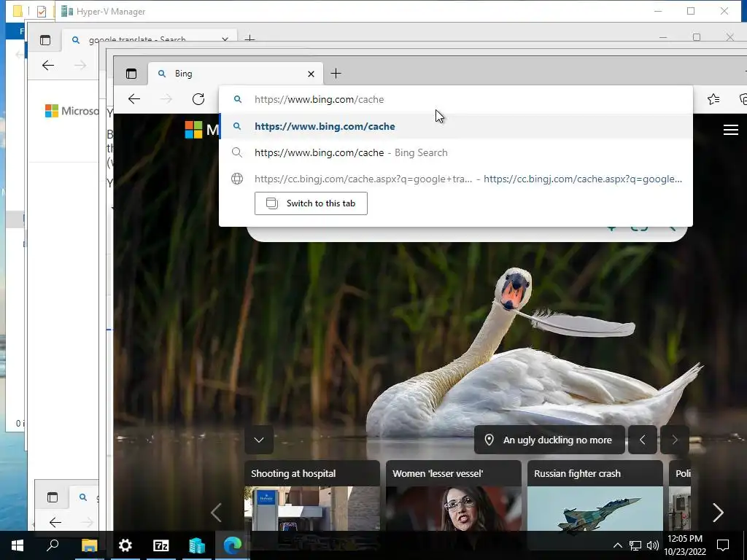Click tab actions icon in bottom-left Edge window
This screenshot has height=560, width=747.
pos(53,497)
